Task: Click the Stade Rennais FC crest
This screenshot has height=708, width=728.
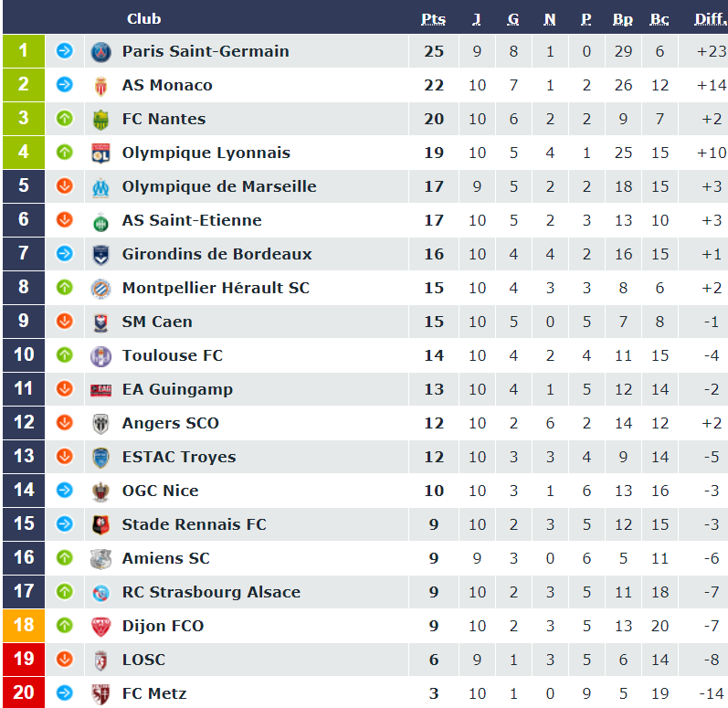Action: click(x=100, y=525)
